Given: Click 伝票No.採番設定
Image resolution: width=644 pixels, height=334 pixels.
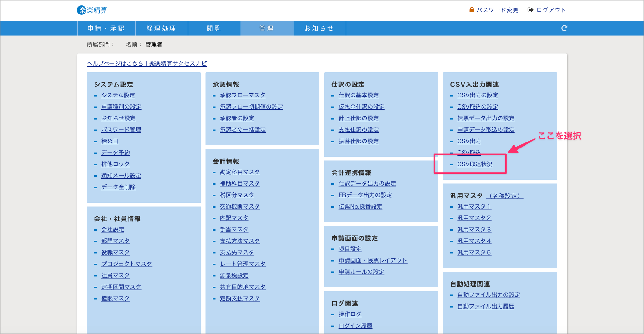Looking at the screenshot, I should coord(360,207).
